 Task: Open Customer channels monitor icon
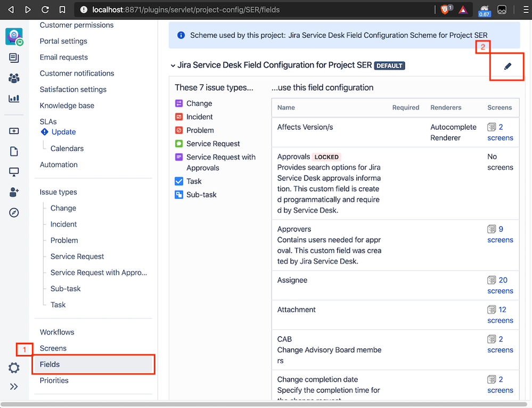click(x=14, y=172)
